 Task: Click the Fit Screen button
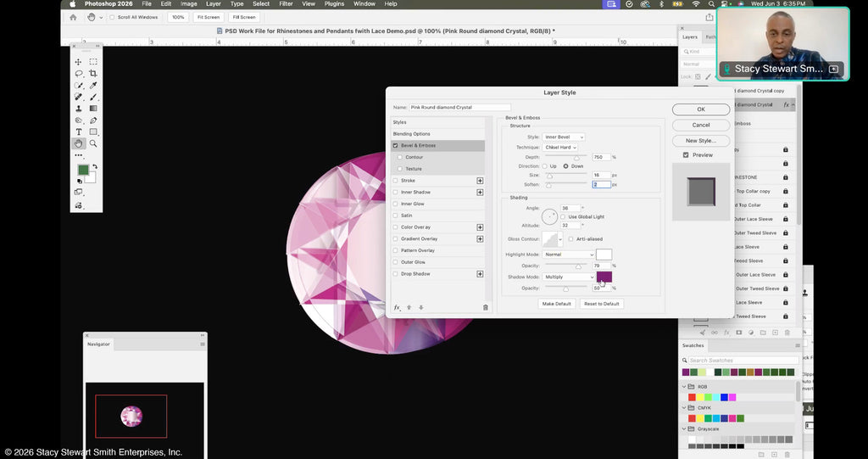tap(209, 17)
